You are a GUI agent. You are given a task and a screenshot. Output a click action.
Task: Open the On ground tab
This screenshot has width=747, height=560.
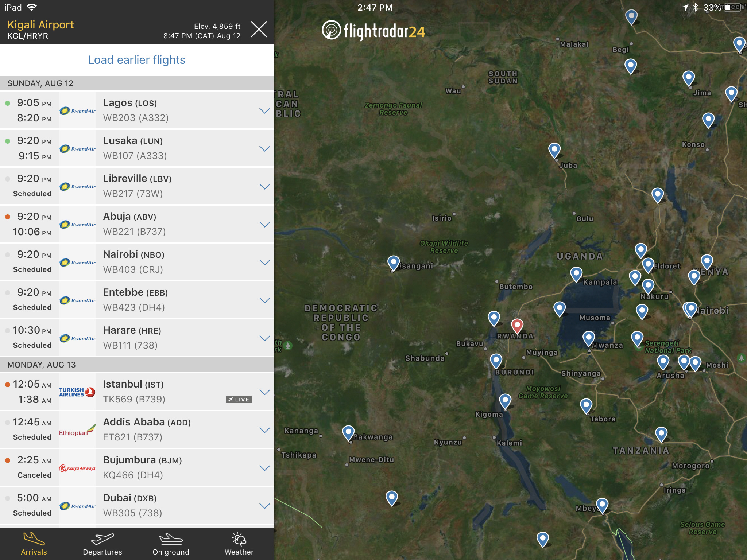click(171, 544)
